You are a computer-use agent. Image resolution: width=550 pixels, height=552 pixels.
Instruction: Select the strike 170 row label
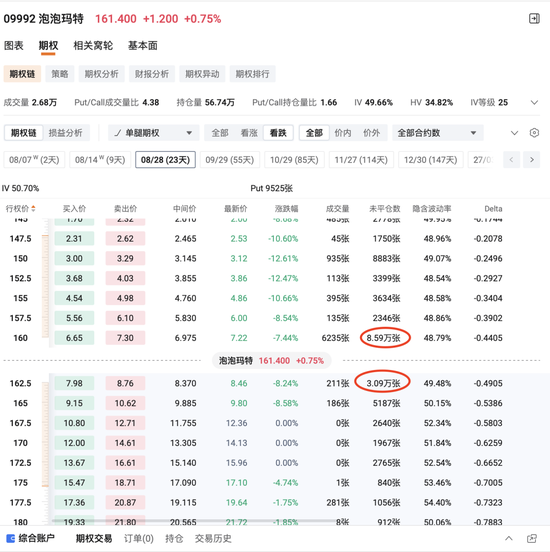(20, 443)
